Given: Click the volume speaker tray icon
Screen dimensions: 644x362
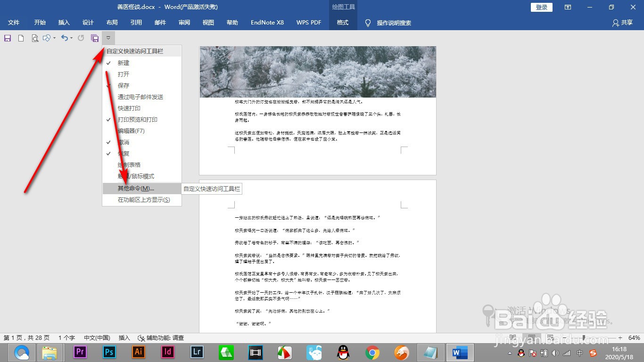Looking at the screenshot, I should tap(555, 353).
